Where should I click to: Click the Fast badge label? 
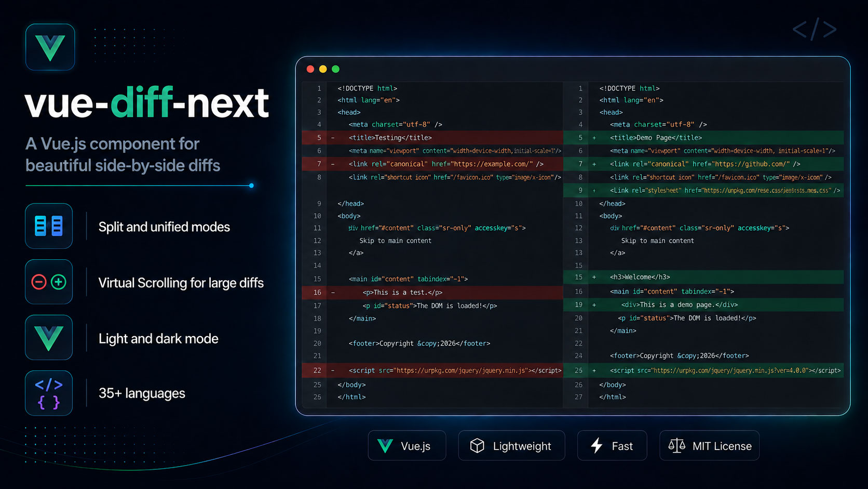pyautogui.click(x=622, y=446)
